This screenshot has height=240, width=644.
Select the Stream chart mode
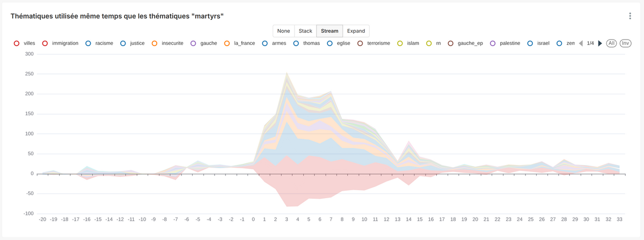click(330, 31)
